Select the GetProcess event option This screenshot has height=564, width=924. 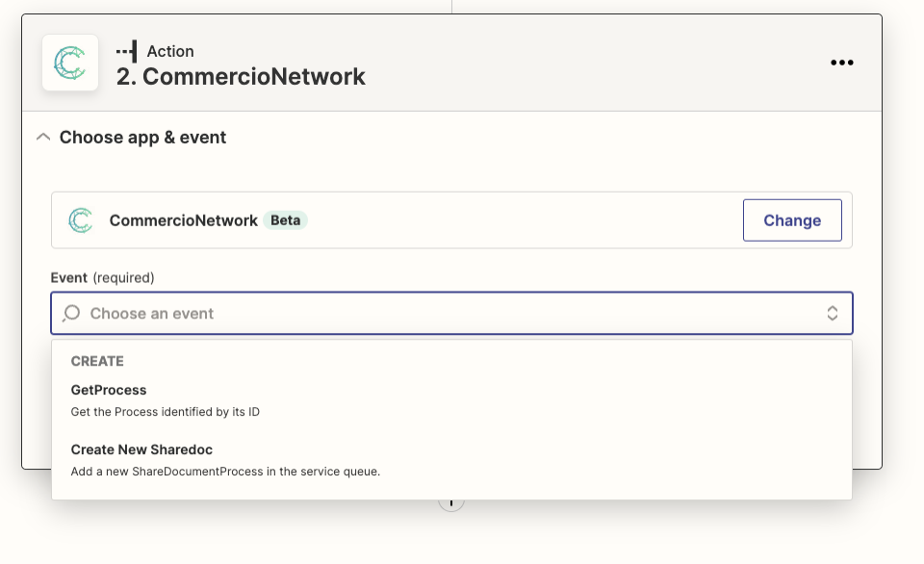point(451,400)
